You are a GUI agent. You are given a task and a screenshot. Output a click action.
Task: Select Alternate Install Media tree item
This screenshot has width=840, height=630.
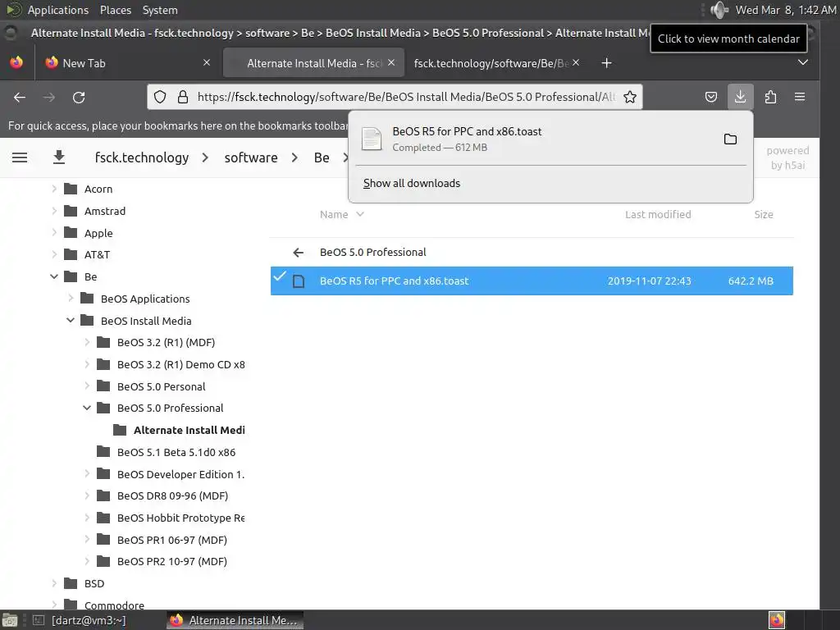[189, 430]
